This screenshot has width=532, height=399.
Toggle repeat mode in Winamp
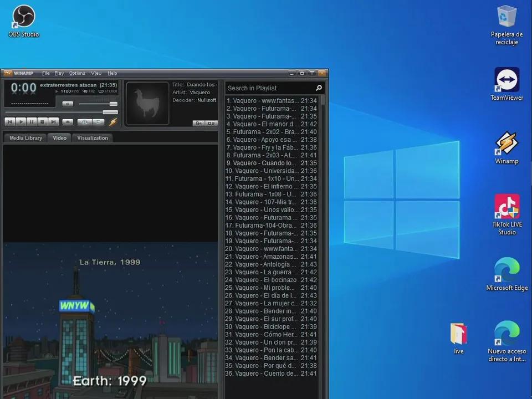[98, 121]
